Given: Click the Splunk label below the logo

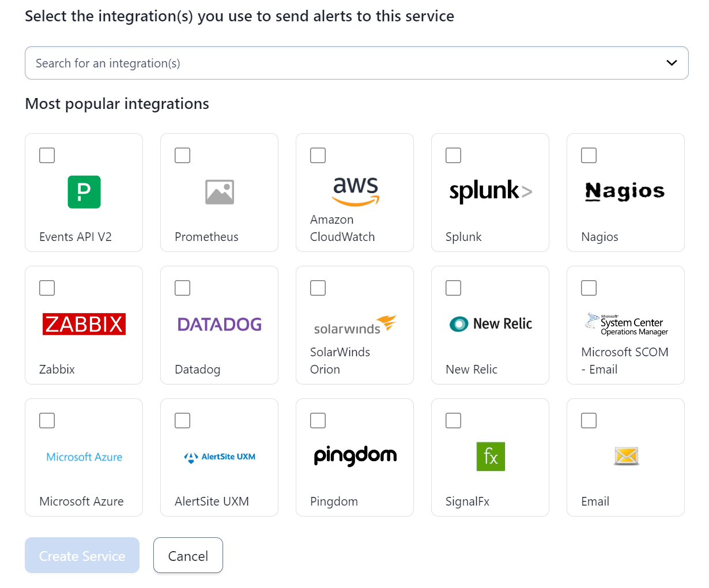Looking at the screenshot, I should (463, 237).
